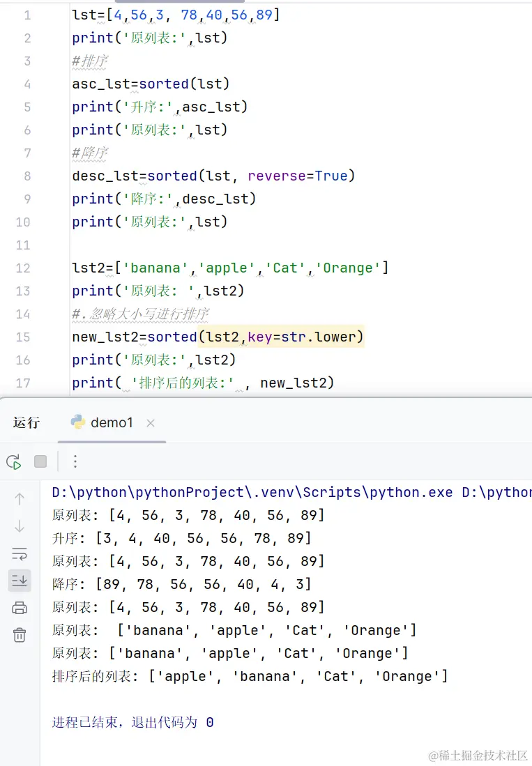Image resolution: width=532 pixels, height=766 pixels.
Task: Click the 运行 panel label
Action: [26, 422]
